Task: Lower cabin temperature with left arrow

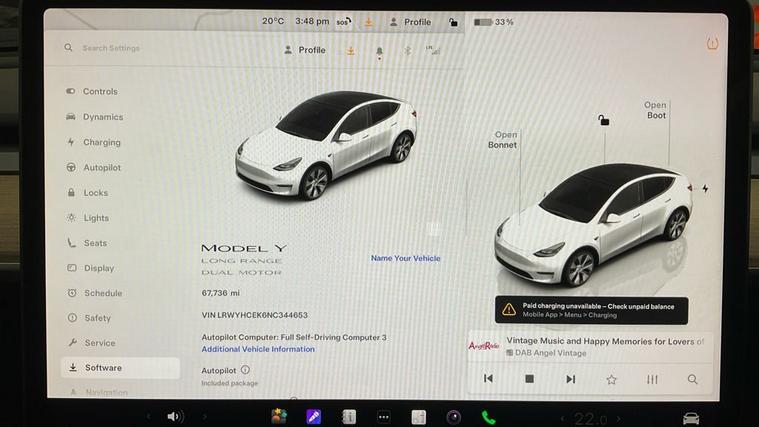Action: click(x=562, y=418)
